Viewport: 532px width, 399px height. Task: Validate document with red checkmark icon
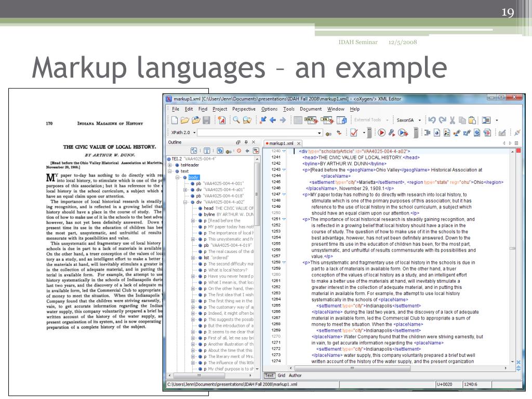(354, 132)
